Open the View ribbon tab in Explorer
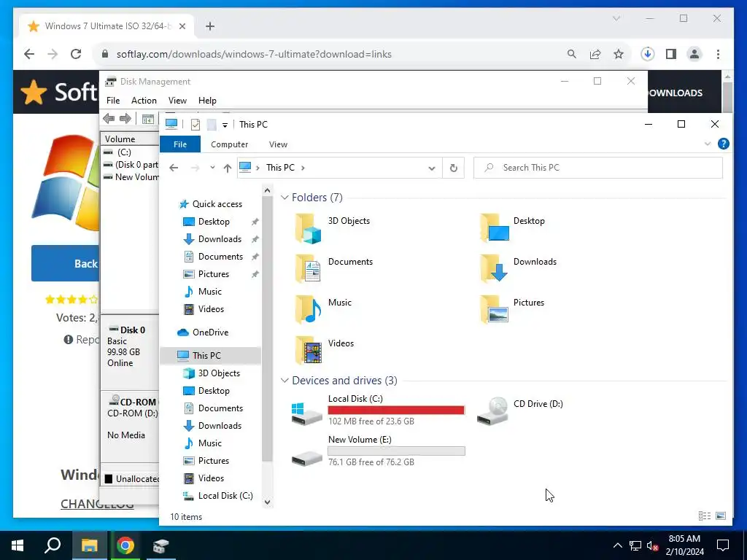The image size is (747, 560). pos(278,144)
